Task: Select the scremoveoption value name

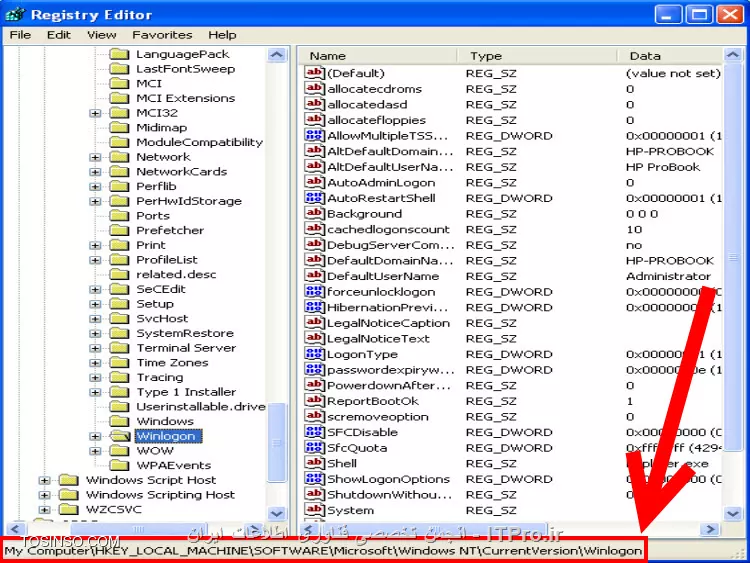Action: [x=378, y=417]
